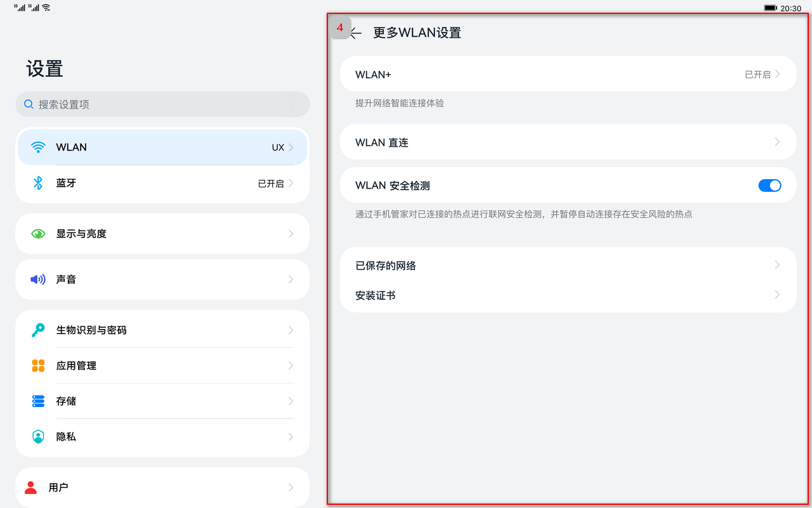
Task: Click the battery icon in status bar
Action: click(x=770, y=8)
